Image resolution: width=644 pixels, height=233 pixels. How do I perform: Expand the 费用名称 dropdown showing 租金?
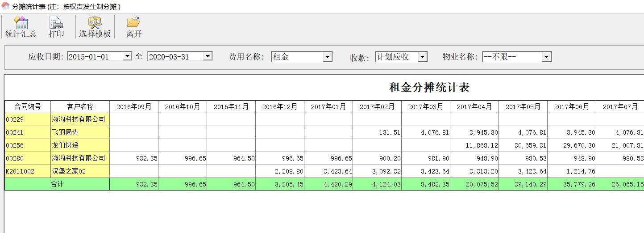point(328,57)
